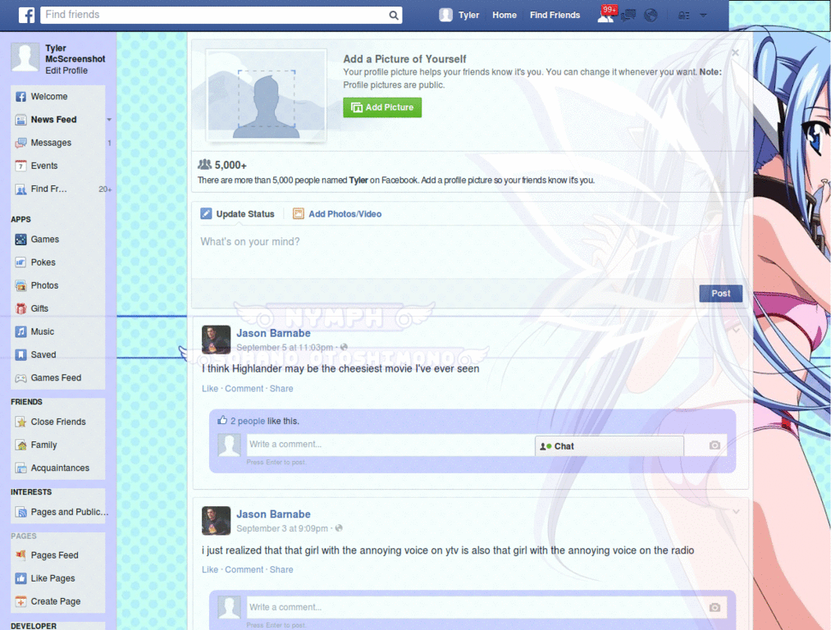This screenshot has width=840, height=630.
Task: Open Tyler profile link in top bar
Action: [459, 15]
